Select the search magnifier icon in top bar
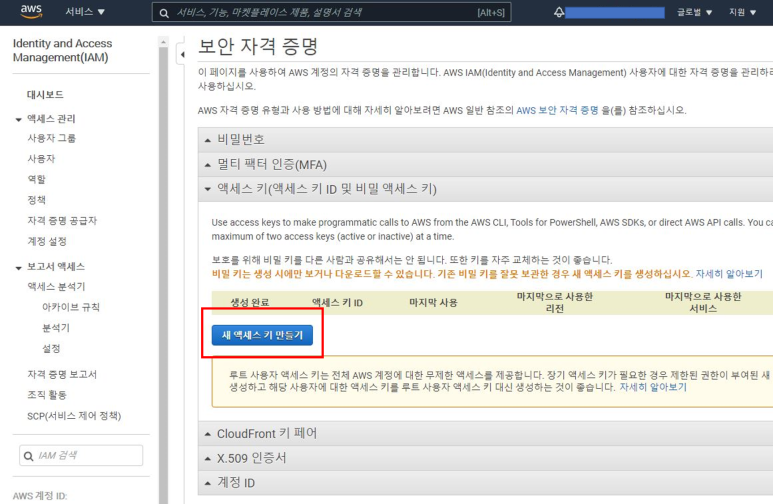This screenshot has height=504, width=773. click(x=164, y=13)
